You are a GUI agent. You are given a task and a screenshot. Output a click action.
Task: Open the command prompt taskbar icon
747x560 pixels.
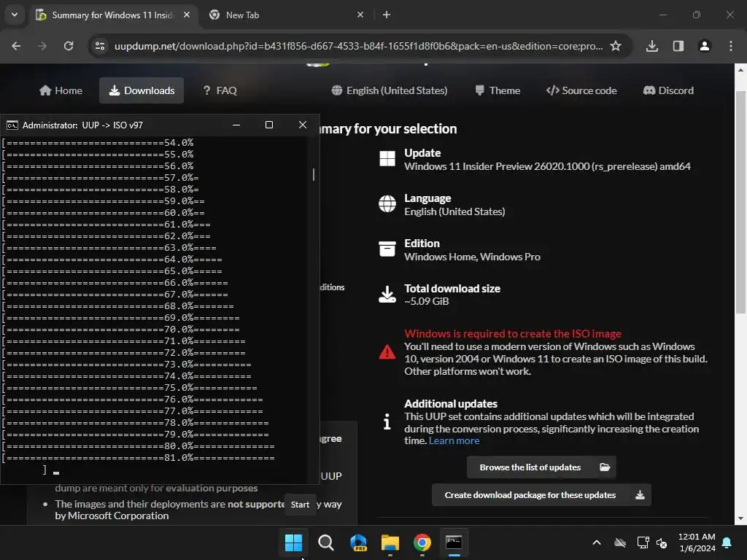tap(454, 542)
